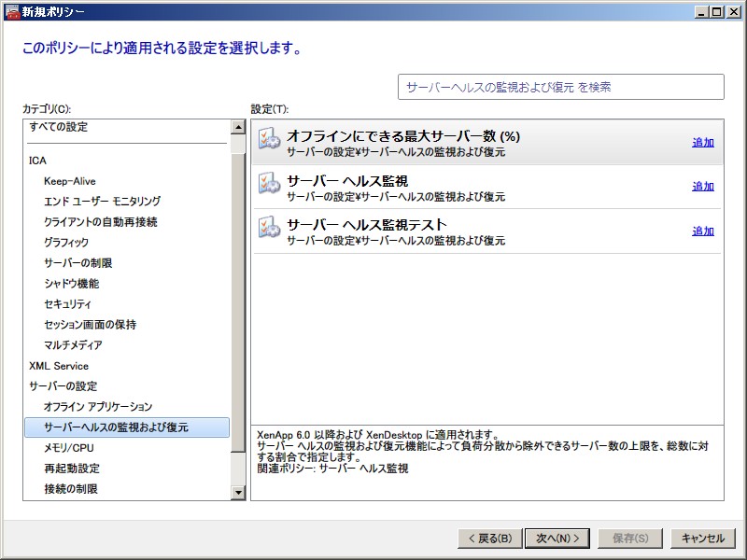Click the icon beside サーバー ヘルス監視 setting
This screenshot has width=747, height=560.
pyautogui.click(x=269, y=185)
